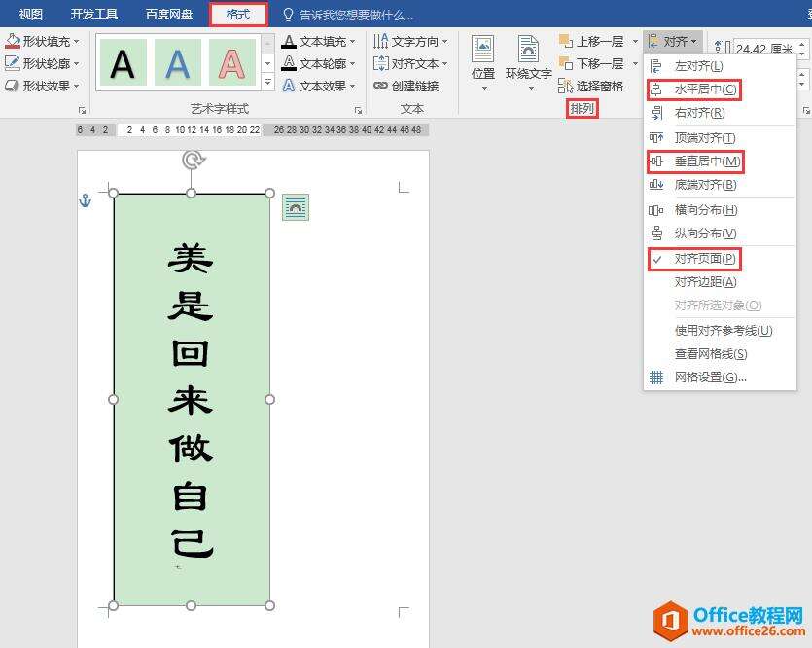Expand the WordArt styles gallery more arrow

pyautogui.click(x=267, y=82)
